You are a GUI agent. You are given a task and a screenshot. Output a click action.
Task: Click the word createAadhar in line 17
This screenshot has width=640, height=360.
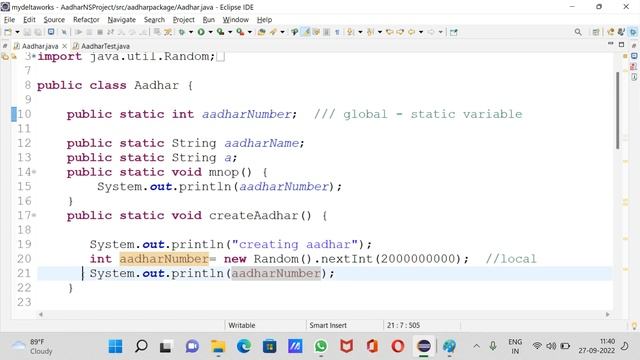pyautogui.click(x=253, y=215)
